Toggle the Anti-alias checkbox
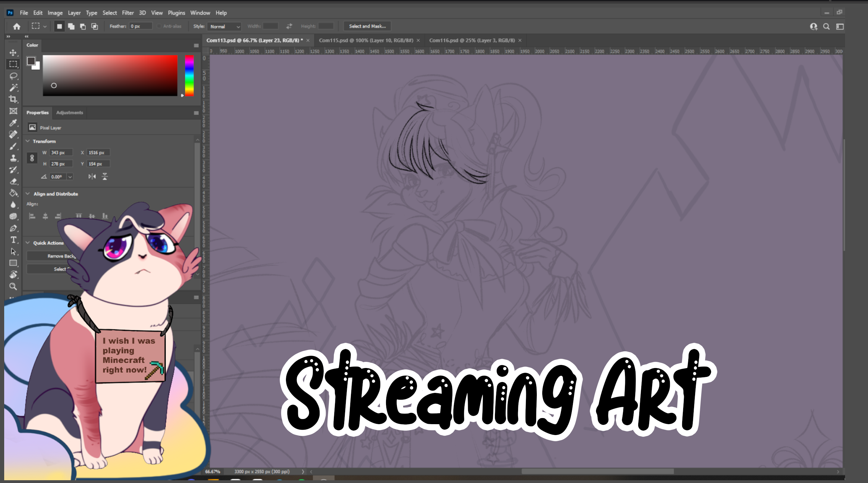 [x=159, y=26]
